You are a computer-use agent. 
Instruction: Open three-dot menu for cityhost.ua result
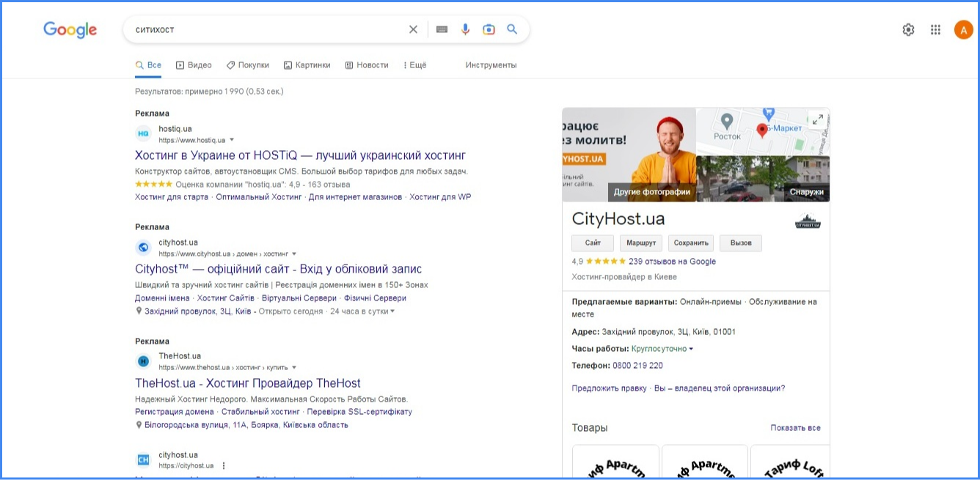(x=224, y=465)
